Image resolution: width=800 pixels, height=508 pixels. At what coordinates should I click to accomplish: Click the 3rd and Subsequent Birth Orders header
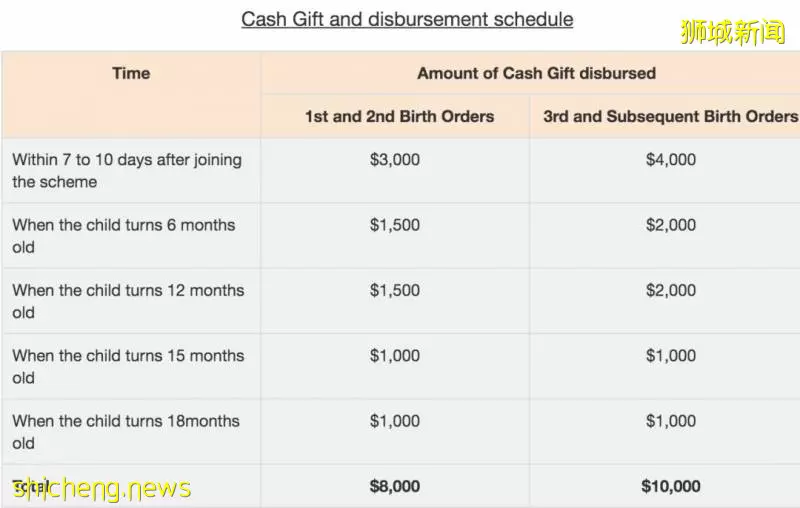click(x=670, y=116)
